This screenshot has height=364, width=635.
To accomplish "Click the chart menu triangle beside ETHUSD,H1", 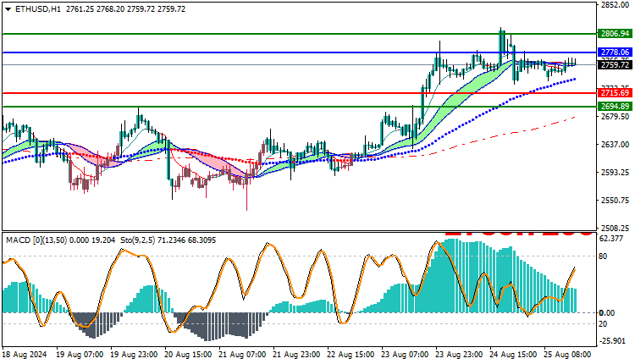I will coord(8,9).
